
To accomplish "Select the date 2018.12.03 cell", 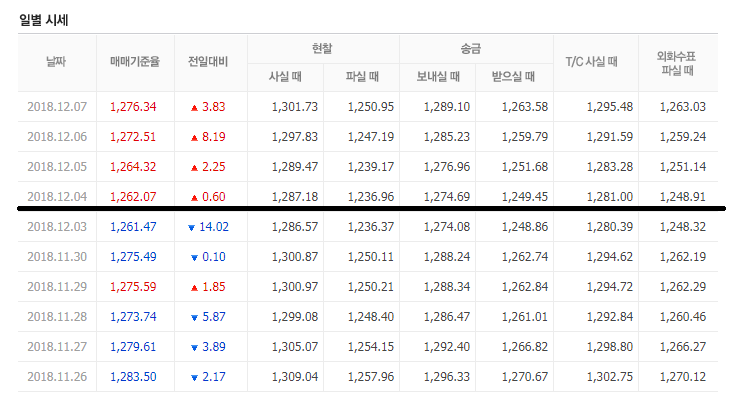I will [x=57, y=227].
